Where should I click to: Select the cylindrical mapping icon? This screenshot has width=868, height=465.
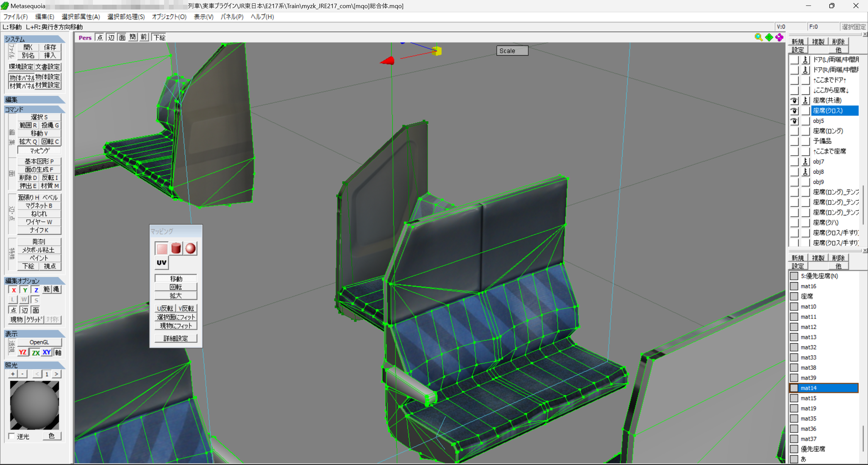coord(176,248)
